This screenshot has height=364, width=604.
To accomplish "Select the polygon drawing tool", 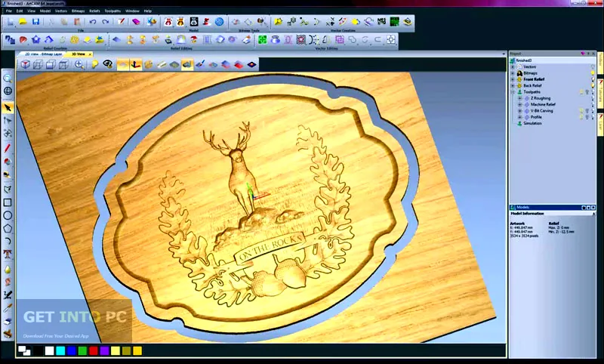I will tap(8, 228).
